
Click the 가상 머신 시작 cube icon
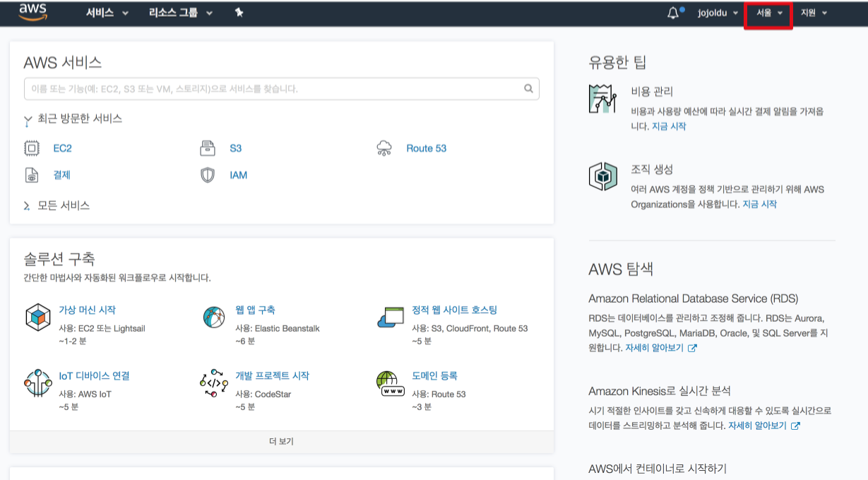tap(37, 317)
